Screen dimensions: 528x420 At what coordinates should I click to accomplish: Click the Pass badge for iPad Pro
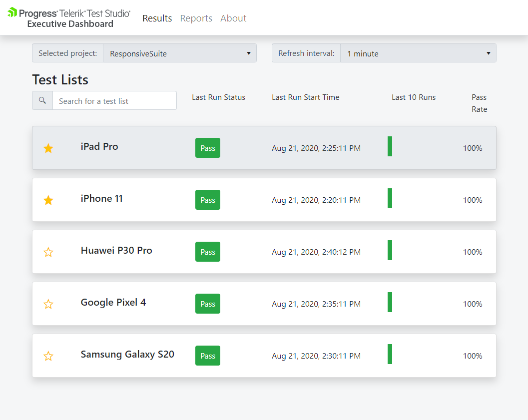point(208,148)
